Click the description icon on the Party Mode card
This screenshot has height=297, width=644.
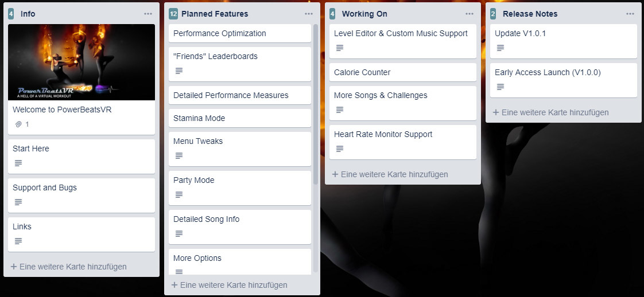pyautogui.click(x=179, y=195)
